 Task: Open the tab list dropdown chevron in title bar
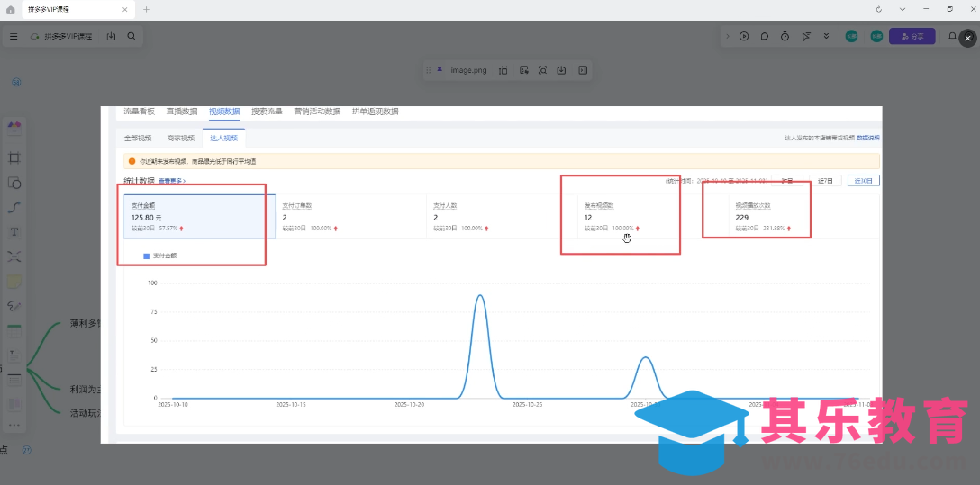pyautogui.click(x=903, y=9)
